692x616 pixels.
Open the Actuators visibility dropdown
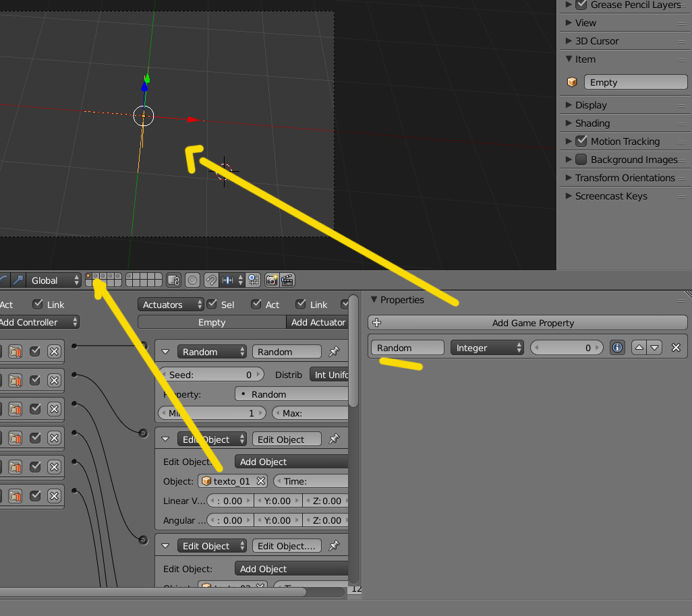171,305
